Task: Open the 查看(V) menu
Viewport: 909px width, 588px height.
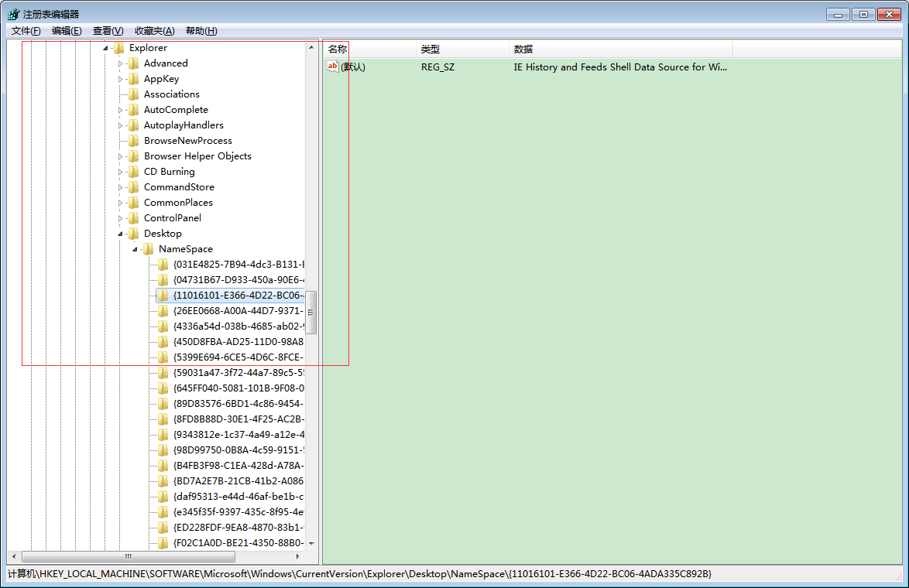Action: [x=108, y=31]
